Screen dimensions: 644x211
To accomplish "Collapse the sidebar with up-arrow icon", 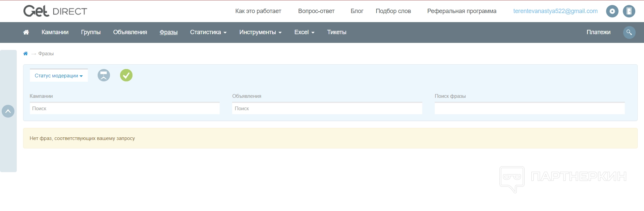I will (8, 111).
